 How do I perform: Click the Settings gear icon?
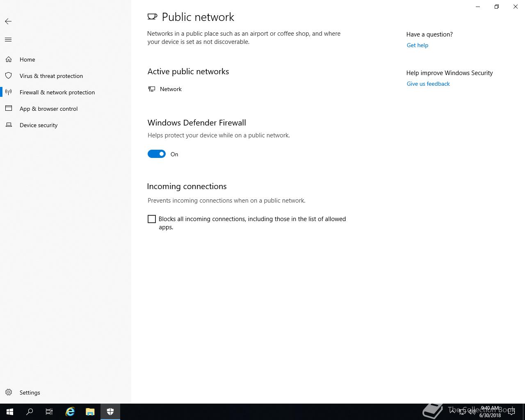click(9, 393)
